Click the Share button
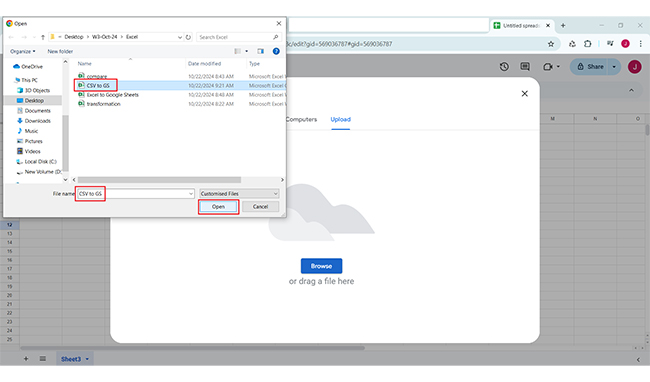 tap(590, 67)
